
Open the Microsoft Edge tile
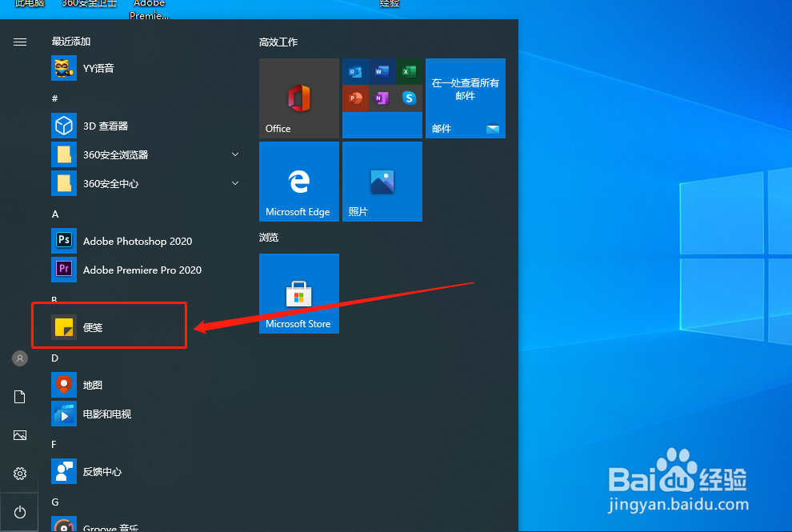(x=298, y=181)
